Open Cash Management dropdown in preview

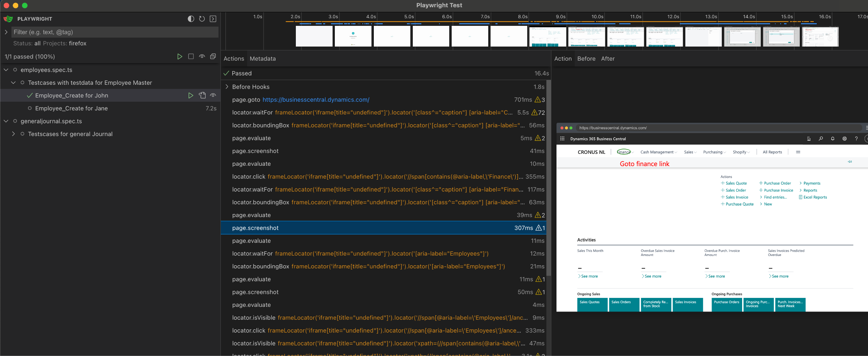click(659, 152)
